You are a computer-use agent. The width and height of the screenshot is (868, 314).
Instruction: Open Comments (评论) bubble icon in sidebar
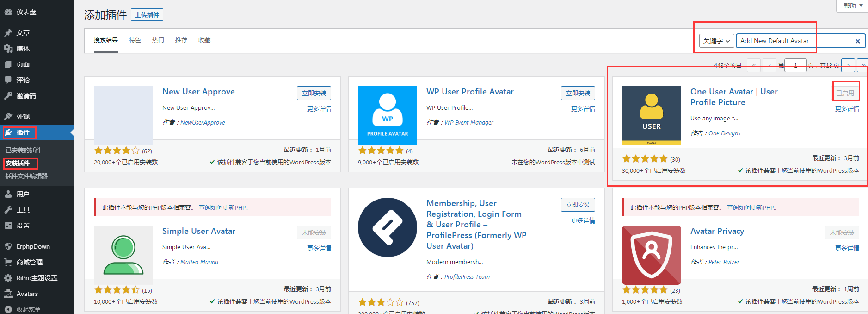8,80
